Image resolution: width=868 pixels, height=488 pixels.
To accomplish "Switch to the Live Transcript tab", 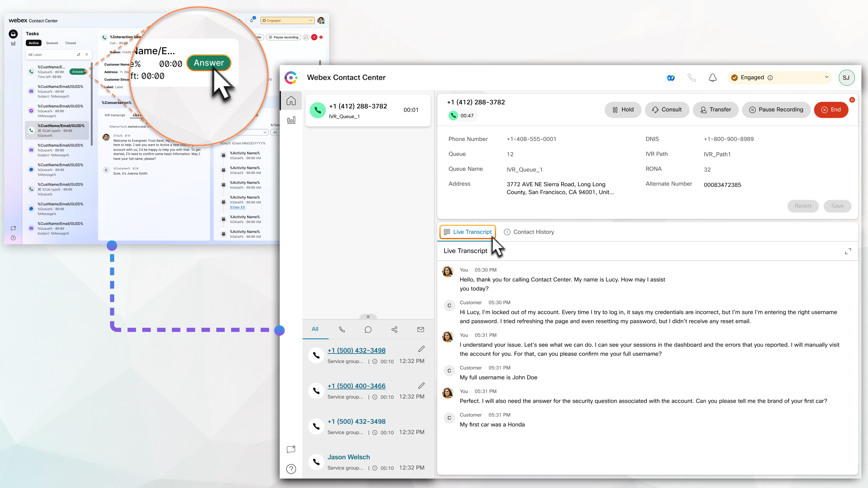I will click(x=468, y=232).
